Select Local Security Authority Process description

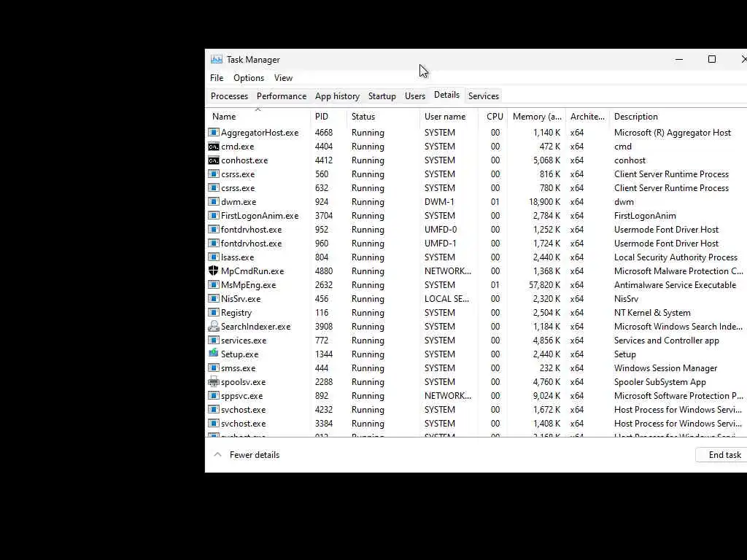tap(676, 257)
